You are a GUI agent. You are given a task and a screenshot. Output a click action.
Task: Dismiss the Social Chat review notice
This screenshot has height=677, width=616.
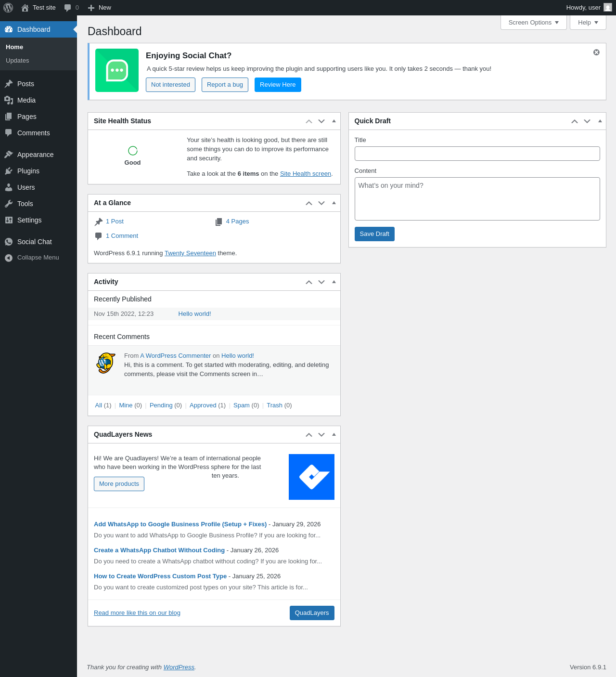[596, 52]
